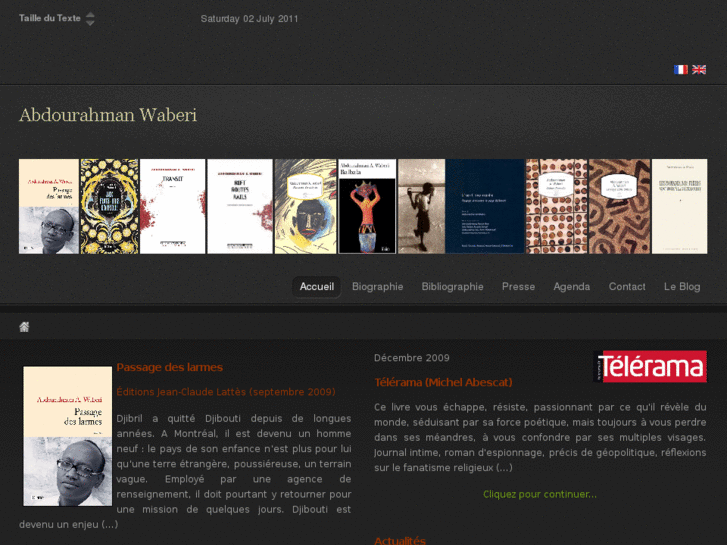Open the 'Télérama (Michel Abescat)' heading link
The width and height of the screenshot is (727, 545).
(x=443, y=383)
